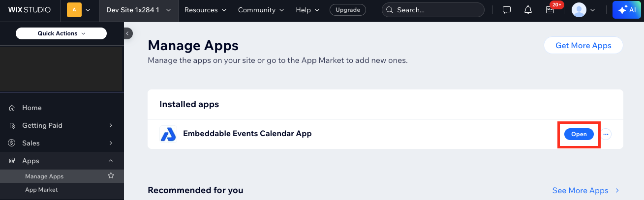
Task: Collapse the Apps sidebar section
Action: coord(62,161)
